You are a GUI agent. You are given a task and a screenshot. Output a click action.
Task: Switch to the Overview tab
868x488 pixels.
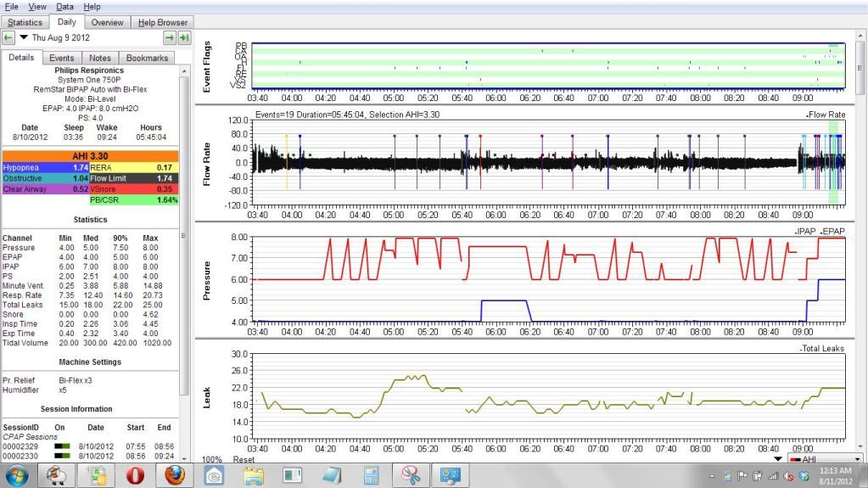pyautogui.click(x=108, y=23)
